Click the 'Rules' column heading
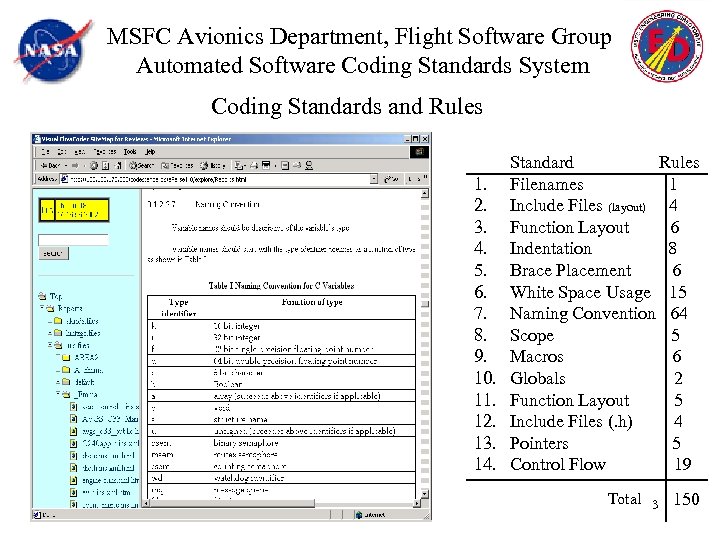The height and width of the screenshot is (540, 720). pyautogui.click(x=679, y=162)
